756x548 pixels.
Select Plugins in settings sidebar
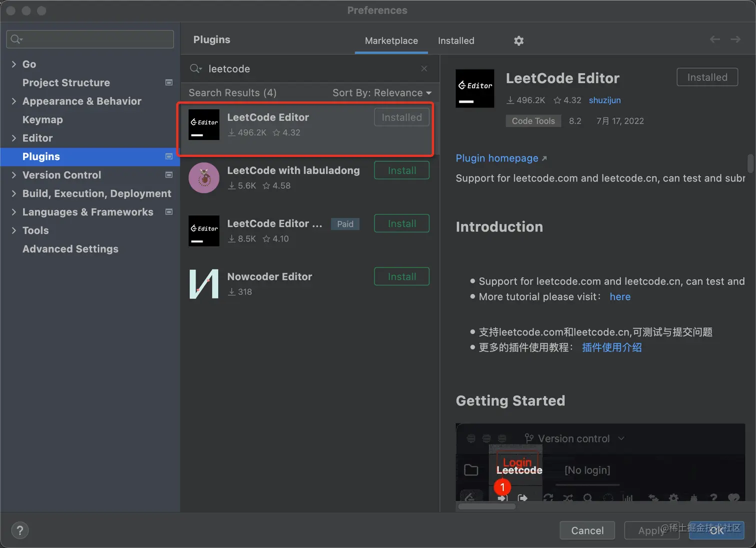[90, 156]
